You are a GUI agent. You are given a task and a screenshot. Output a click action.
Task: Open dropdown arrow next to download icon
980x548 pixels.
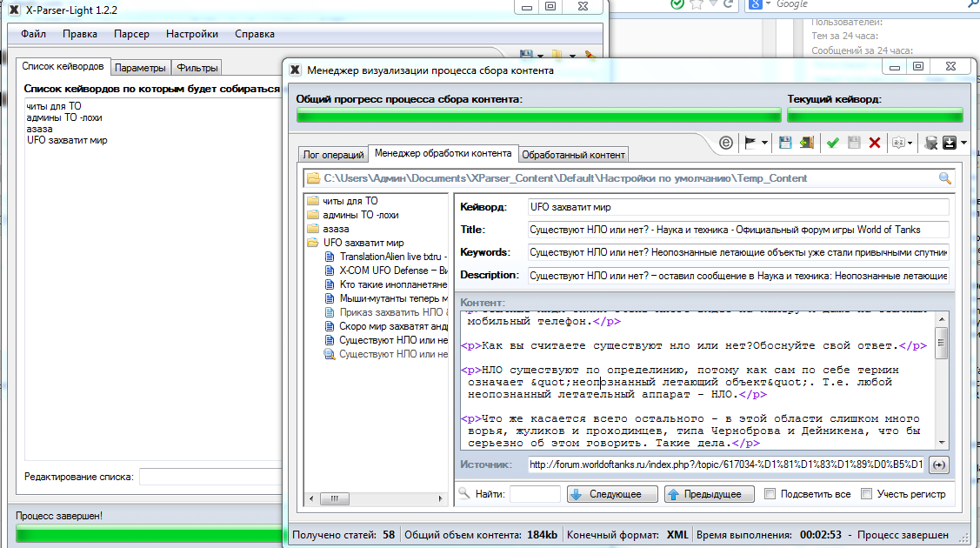pyautogui.click(x=963, y=143)
